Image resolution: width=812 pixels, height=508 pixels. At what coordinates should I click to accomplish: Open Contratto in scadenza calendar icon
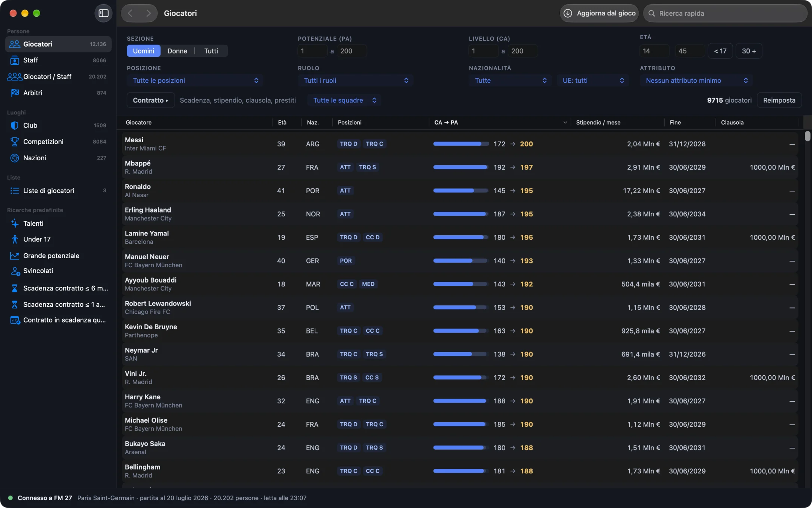tap(15, 320)
